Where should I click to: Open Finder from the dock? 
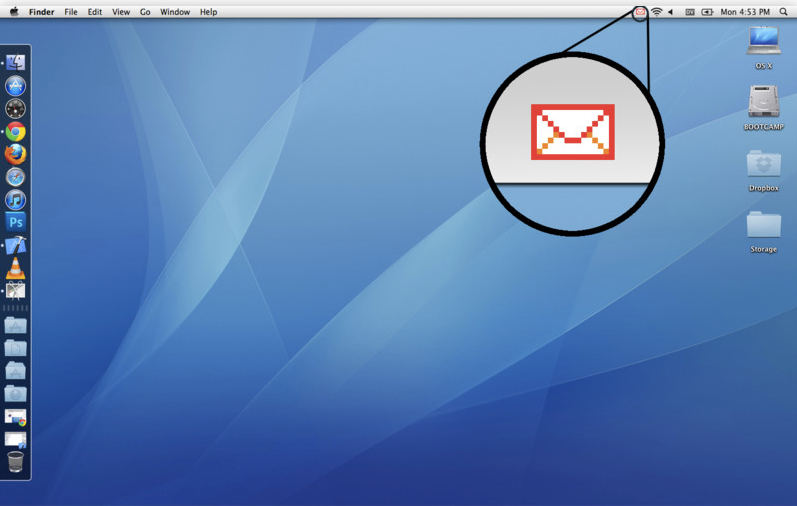pyautogui.click(x=15, y=63)
